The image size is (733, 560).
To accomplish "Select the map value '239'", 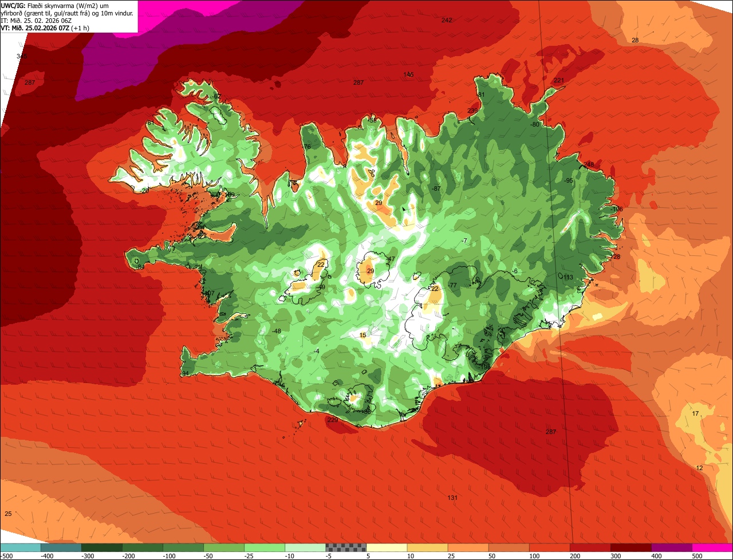I will point(472,111).
